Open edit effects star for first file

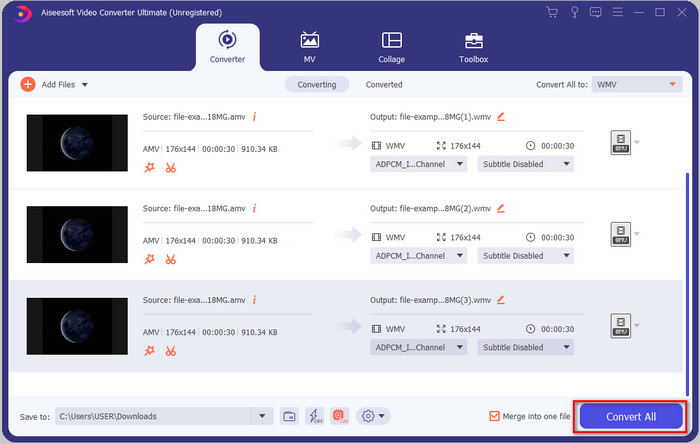tap(149, 168)
